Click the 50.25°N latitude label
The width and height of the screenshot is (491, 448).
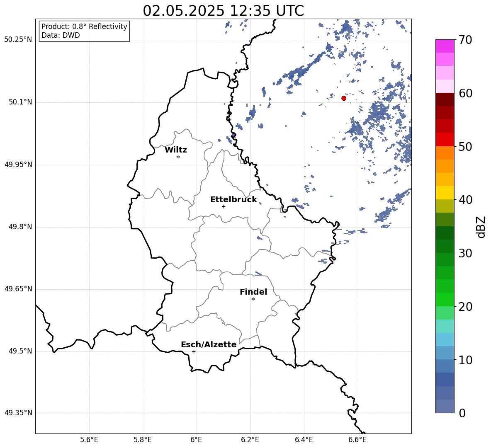(19, 40)
